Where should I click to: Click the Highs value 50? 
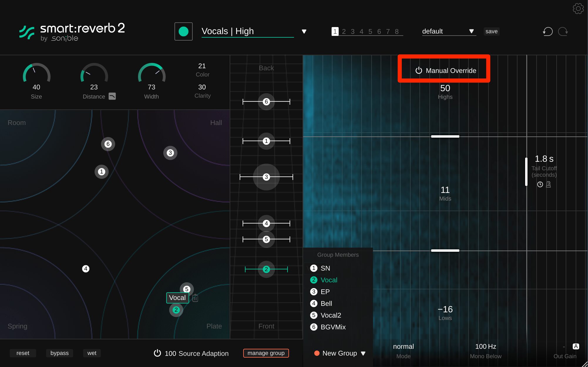click(x=445, y=88)
